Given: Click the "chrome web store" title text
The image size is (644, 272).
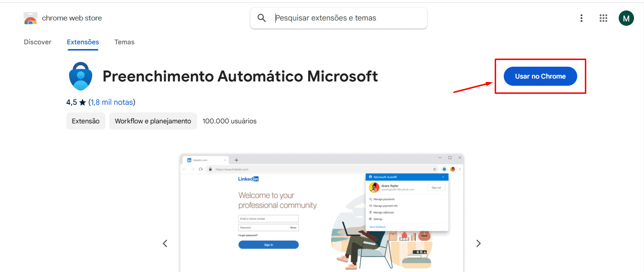Looking at the screenshot, I should click(x=72, y=18).
